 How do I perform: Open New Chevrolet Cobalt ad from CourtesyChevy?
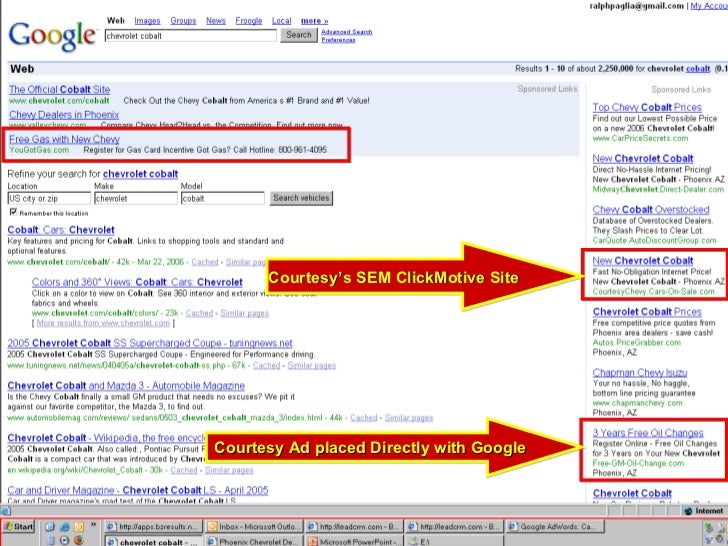[x=643, y=260]
